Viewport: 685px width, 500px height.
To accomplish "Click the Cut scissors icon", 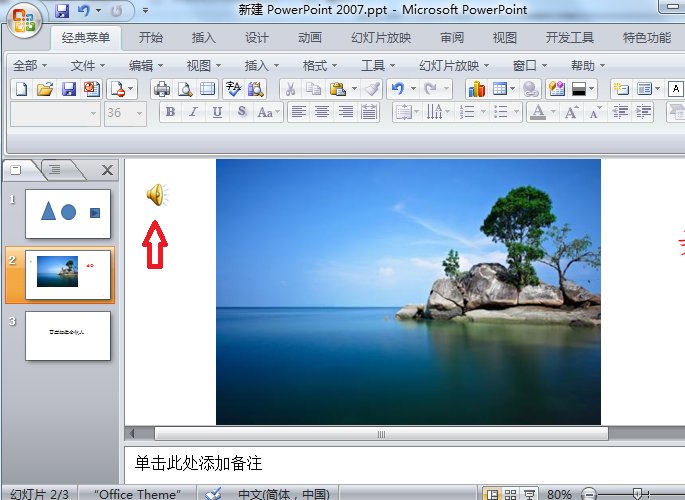I will [x=290, y=89].
